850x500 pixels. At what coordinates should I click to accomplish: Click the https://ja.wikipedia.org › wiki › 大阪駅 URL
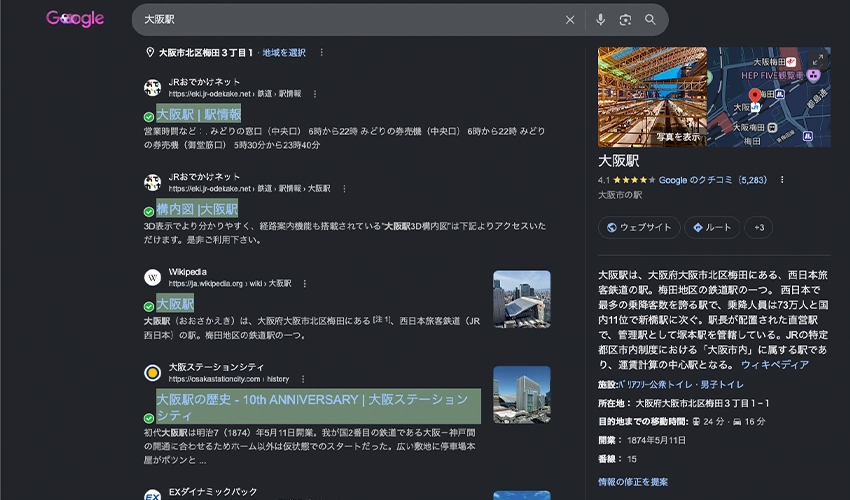pos(230,284)
